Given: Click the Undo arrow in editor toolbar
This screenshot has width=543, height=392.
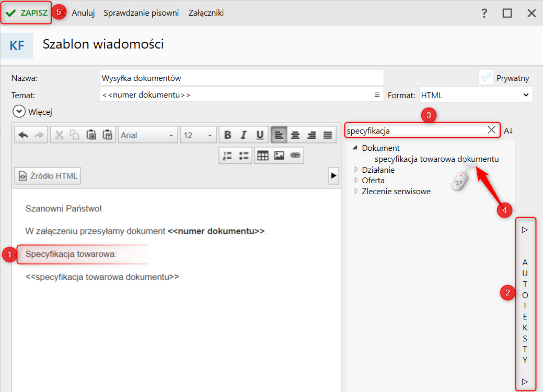Looking at the screenshot, I should pyautogui.click(x=23, y=135).
